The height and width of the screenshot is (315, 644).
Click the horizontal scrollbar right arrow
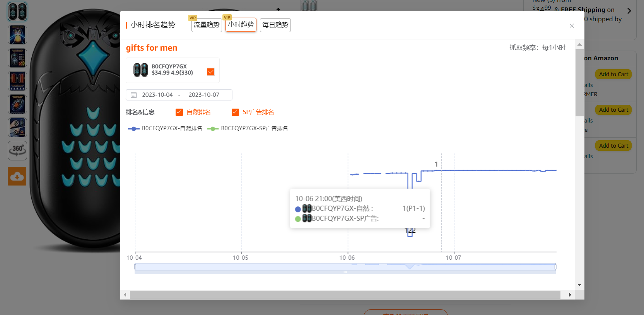(570, 295)
